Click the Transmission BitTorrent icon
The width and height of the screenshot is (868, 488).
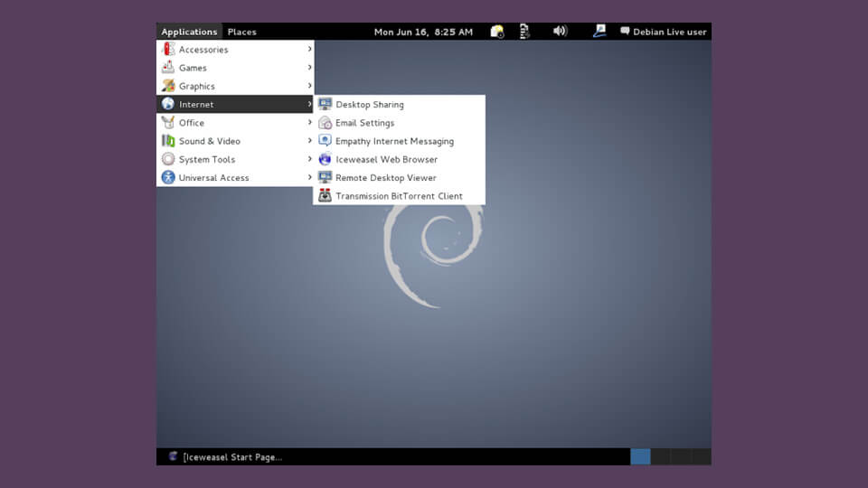click(x=325, y=195)
